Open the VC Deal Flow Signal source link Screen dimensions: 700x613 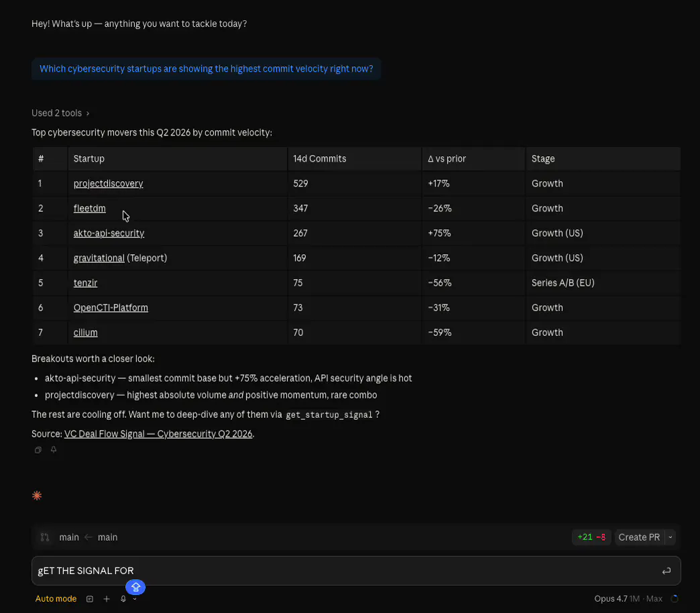click(158, 434)
